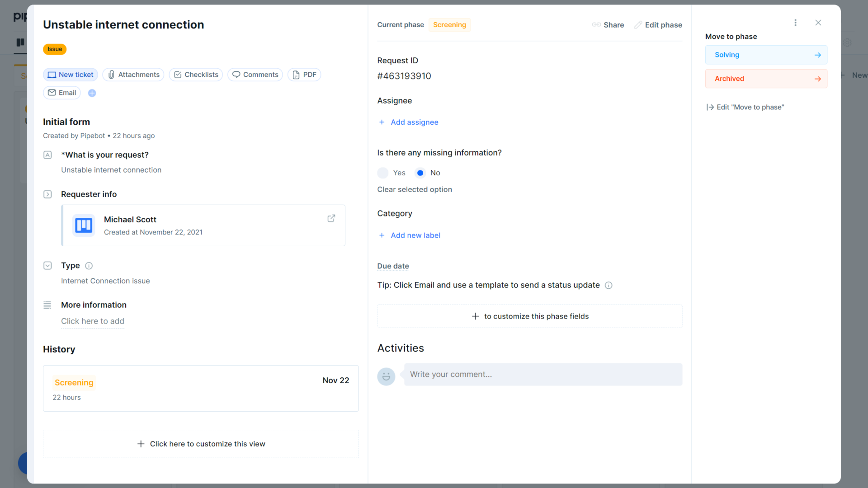Image resolution: width=868 pixels, height=488 pixels.
Task: Expand the Requester info section chevron
Action: point(47,194)
